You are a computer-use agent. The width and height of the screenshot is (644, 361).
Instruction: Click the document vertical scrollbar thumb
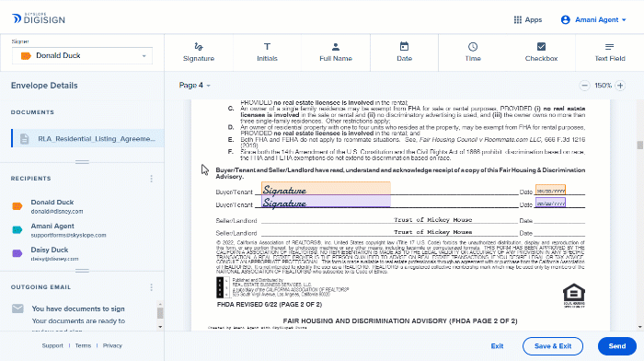[x=640, y=145]
